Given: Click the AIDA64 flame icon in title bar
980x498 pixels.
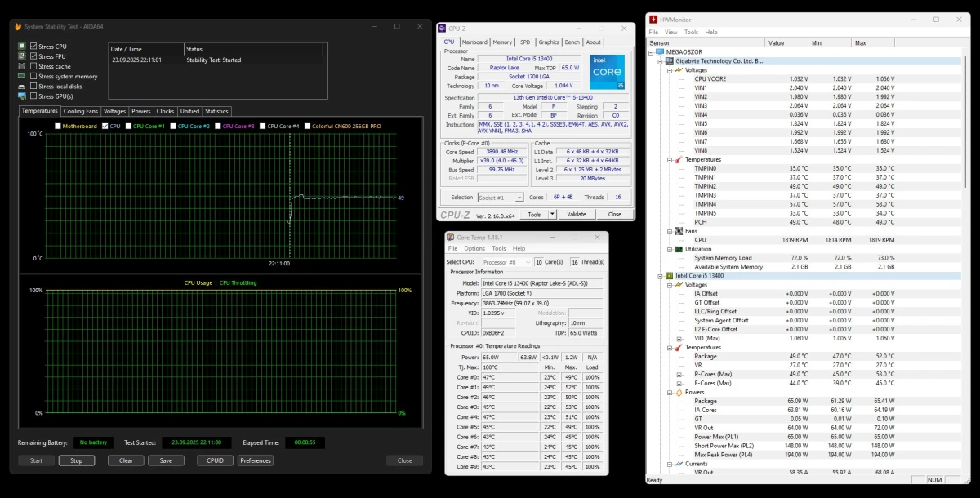Looking at the screenshot, I should (x=18, y=26).
